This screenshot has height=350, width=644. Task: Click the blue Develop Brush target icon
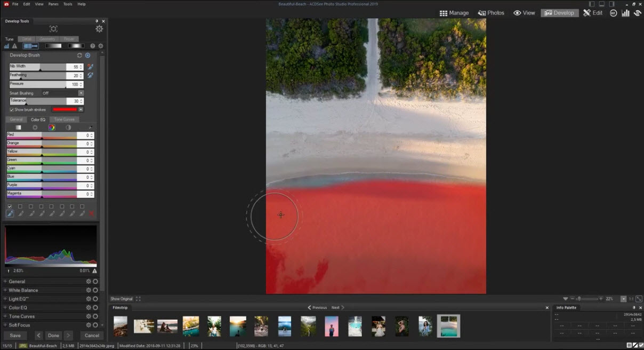tap(88, 55)
